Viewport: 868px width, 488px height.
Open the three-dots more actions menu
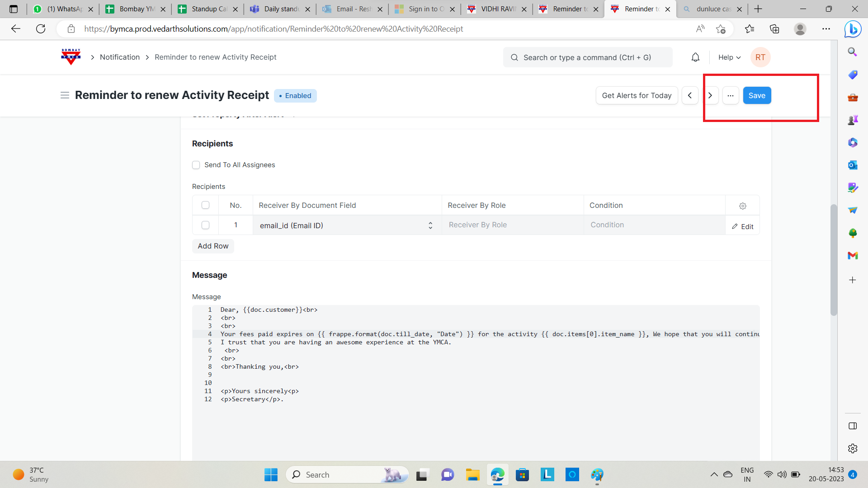731,95
